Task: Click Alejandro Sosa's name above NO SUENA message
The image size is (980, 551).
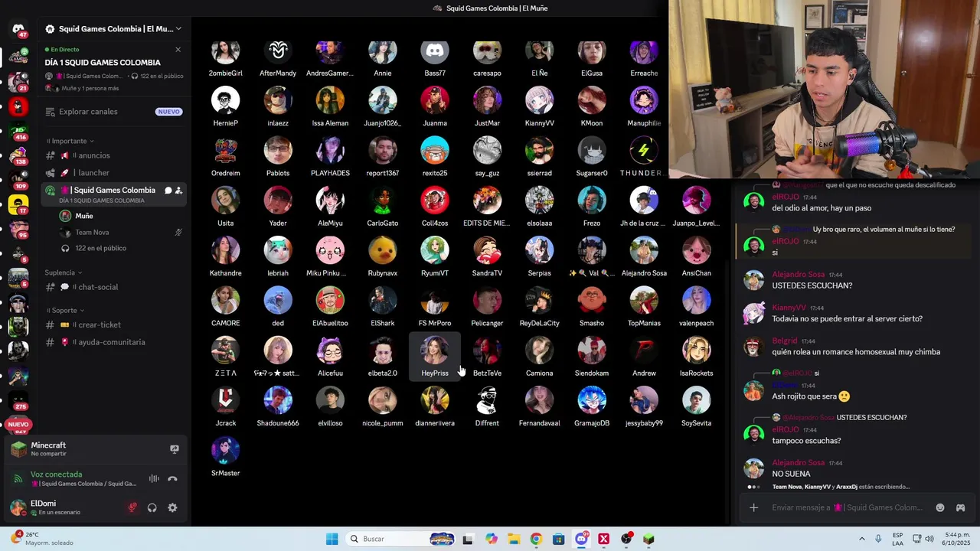Action: (x=799, y=463)
